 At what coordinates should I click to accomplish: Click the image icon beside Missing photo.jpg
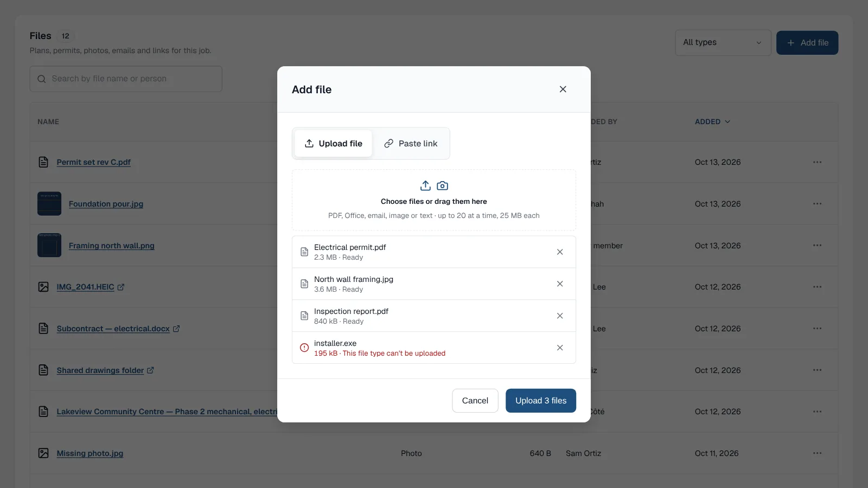pyautogui.click(x=43, y=453)
